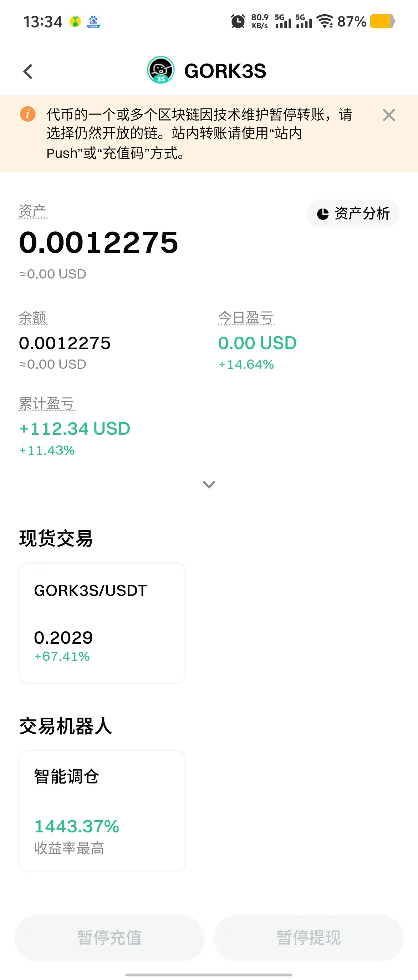Open the 智能调仓 trading bot card

coord(102,811)
